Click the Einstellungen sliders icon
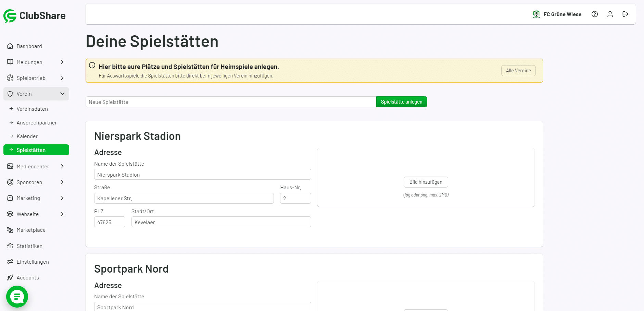Viewport: 644px width, 311px height. point(10,262)
